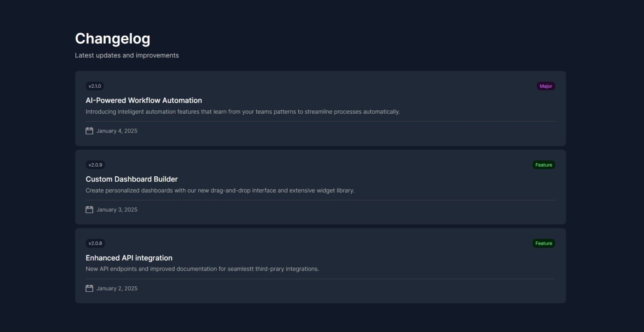Click the Changelog page title
The height and width of the screenshot is (332, 644).
(x=112, y=38)
